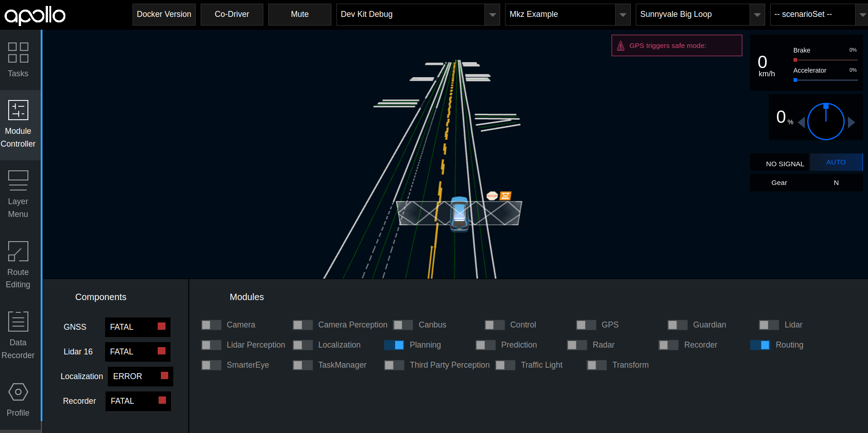Turn off the Routing module
This screenshot has height=433, width=868.
pos(760,345)
